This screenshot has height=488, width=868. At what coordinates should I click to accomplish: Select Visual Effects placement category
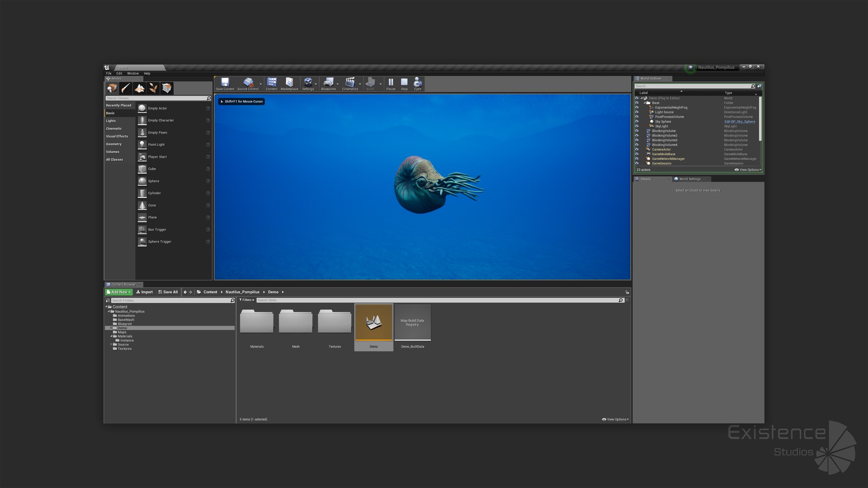(117, 136)
